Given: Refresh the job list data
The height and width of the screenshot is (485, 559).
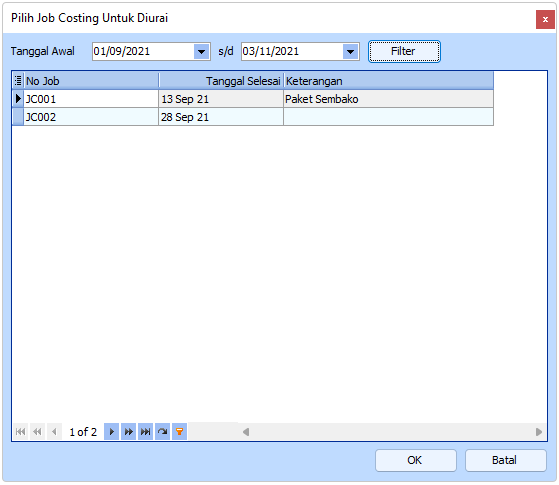Looking at the screenshot, I should [163, 432].
